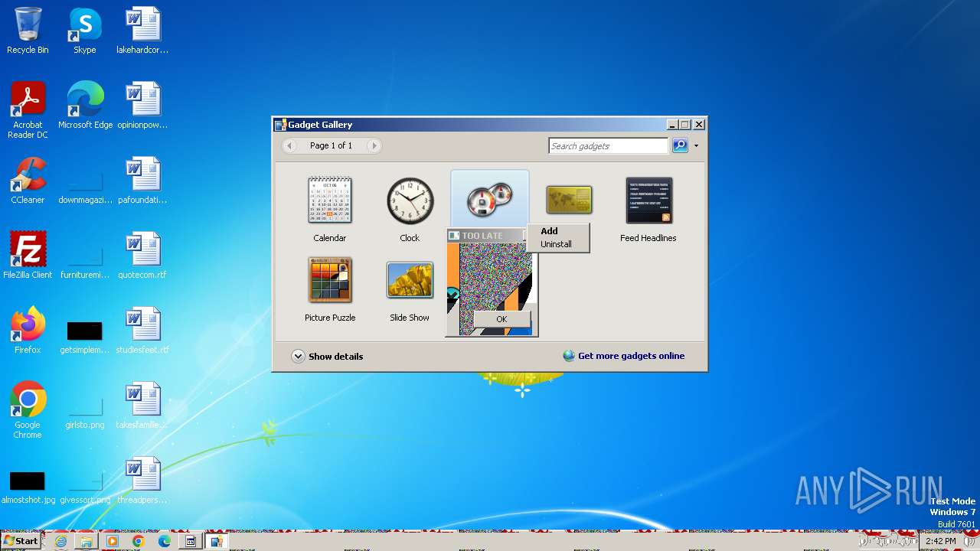980x551 pixels.
Task: Open FileZilla Client desktop shortcut
Action: [x=28, y=256]
